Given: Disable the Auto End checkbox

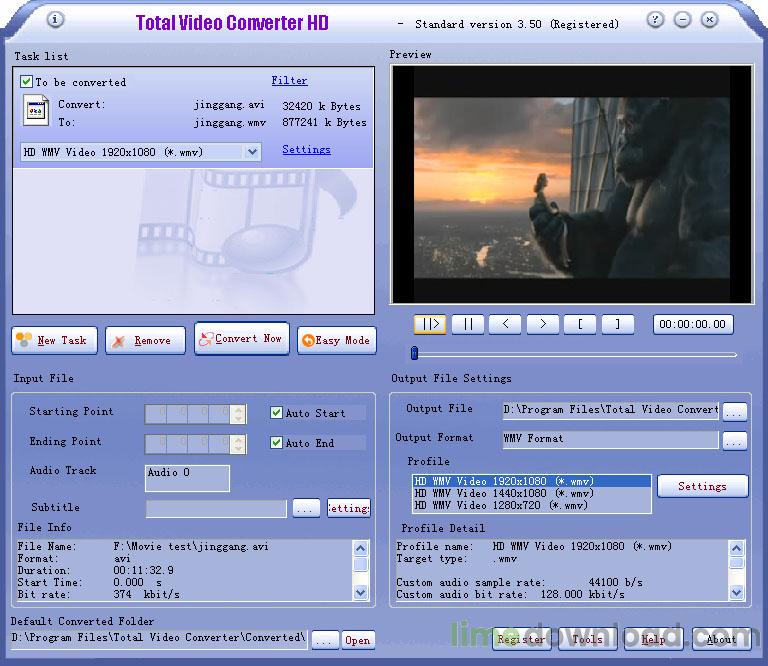Looking at the screenshot, I should coord(277,443).
